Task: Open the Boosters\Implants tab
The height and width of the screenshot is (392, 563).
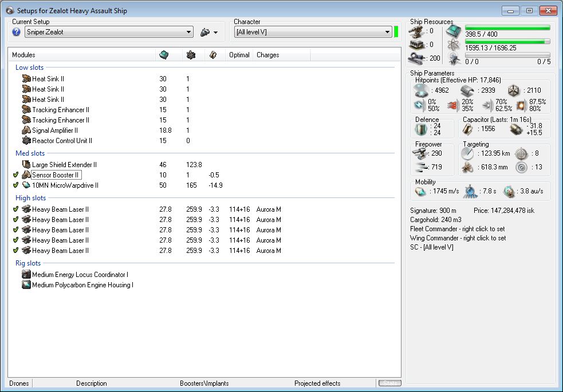Action: pos(204,383)
